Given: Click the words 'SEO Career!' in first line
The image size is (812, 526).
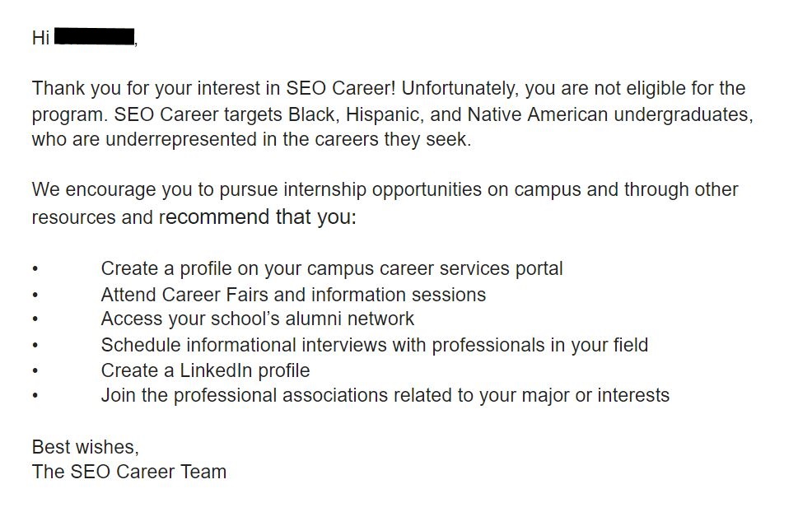Looking at the screenshot, I should point(341,88).
